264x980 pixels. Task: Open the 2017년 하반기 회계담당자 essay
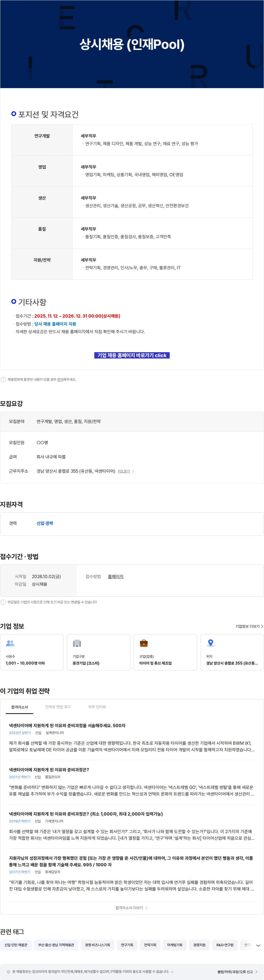coord(132,873)
